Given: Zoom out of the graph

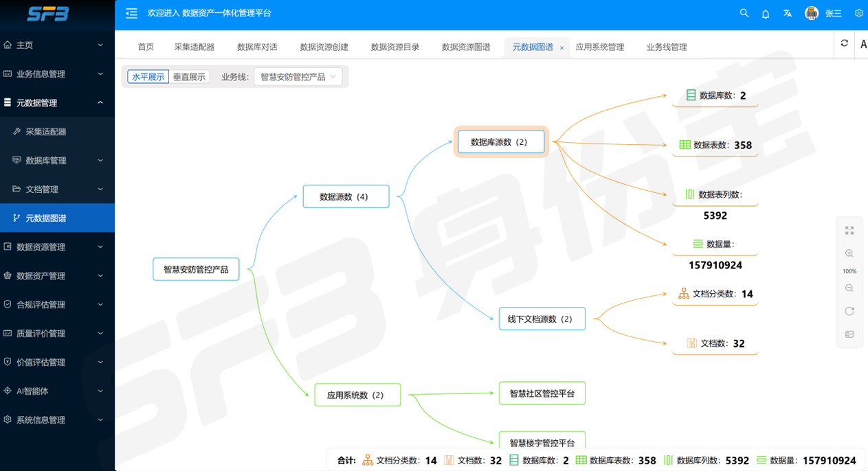Looking at the screenshot, I should pyautogui.click(x=849, y=288).
